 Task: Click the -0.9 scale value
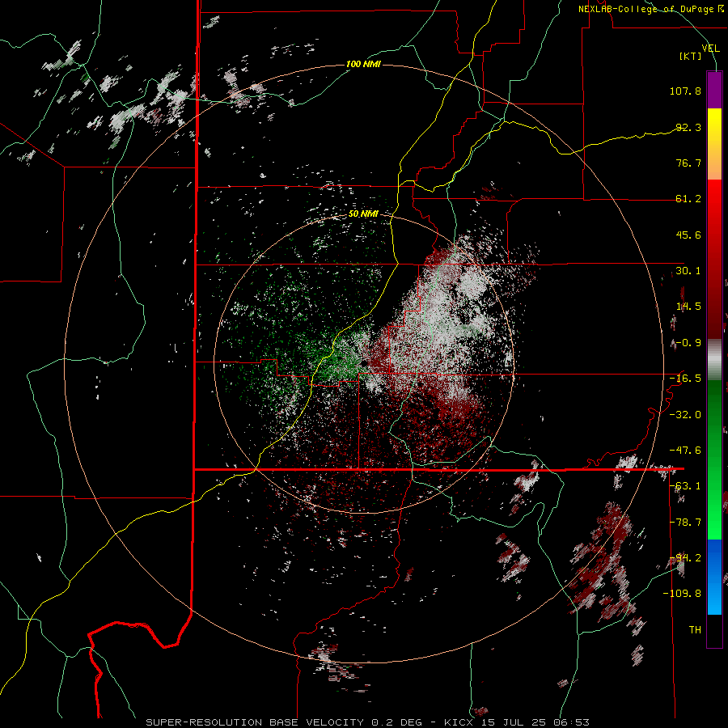click(x=688, y=343)
